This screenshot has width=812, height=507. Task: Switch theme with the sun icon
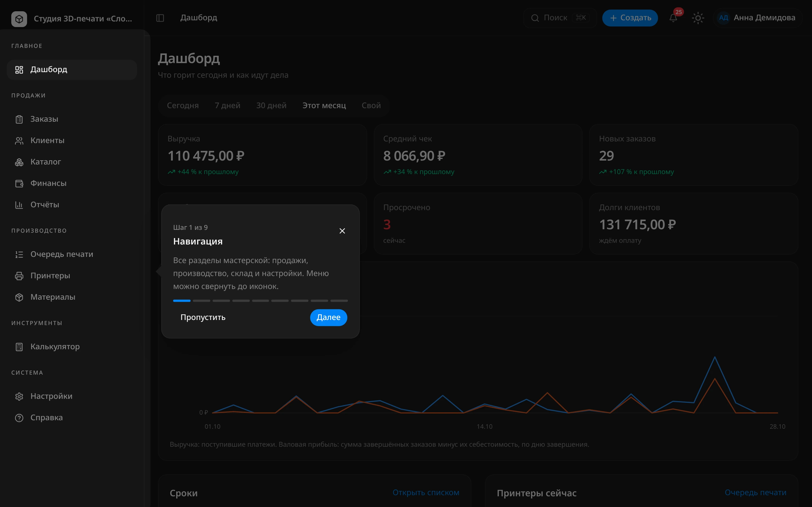pos(698,18)
